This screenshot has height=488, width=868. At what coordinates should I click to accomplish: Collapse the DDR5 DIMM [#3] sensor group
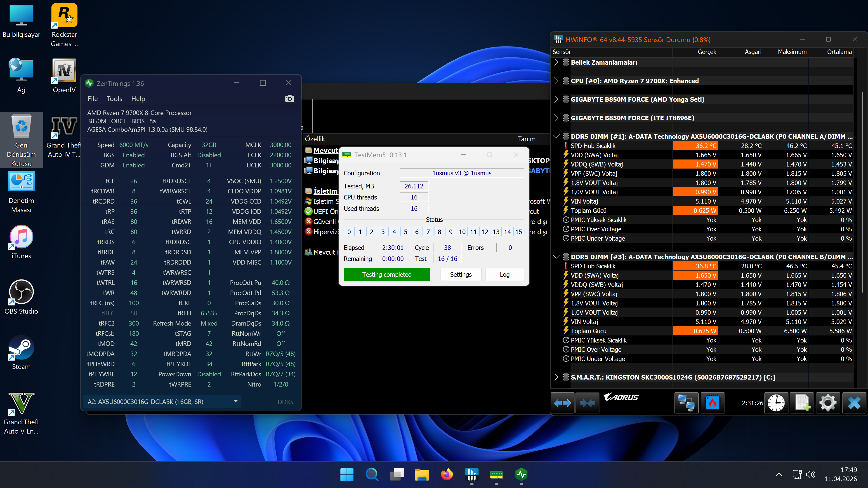[556, 257]
